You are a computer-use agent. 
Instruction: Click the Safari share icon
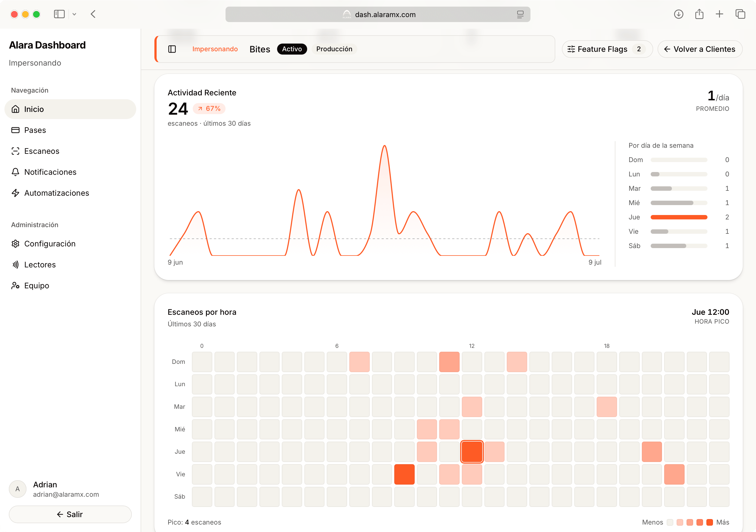(x=699, y=14)
